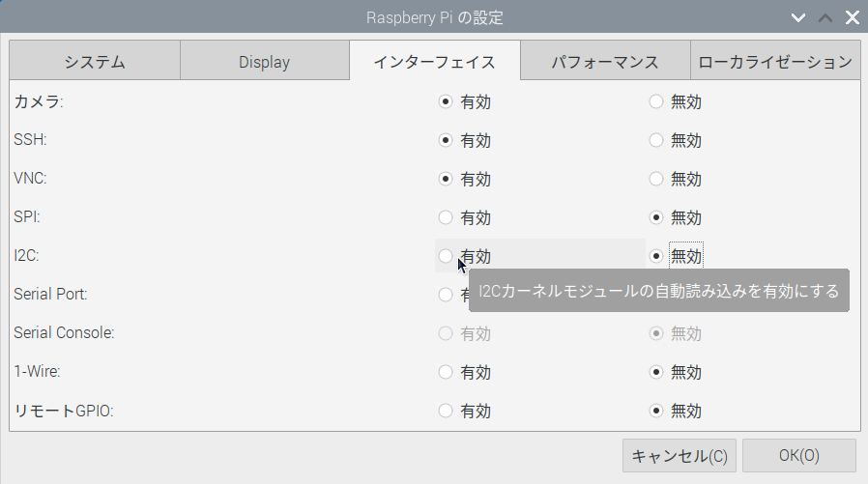Close the Raspberry Pi settings window
The image size is (868, 484).
pos(853,17)
